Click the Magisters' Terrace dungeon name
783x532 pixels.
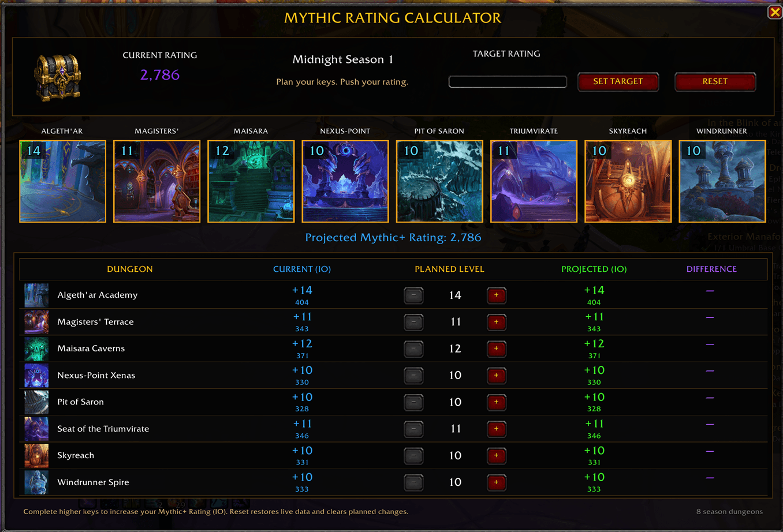[95, 321]
